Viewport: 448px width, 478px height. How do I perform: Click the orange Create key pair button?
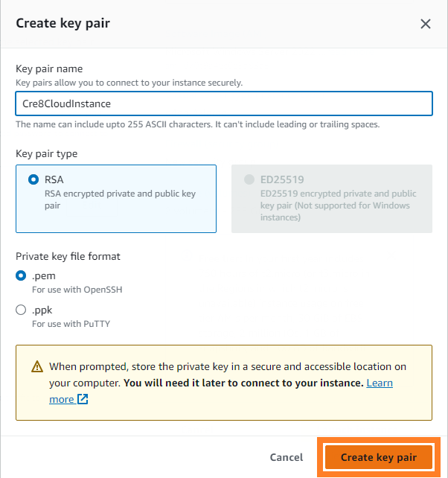point(378,457)
